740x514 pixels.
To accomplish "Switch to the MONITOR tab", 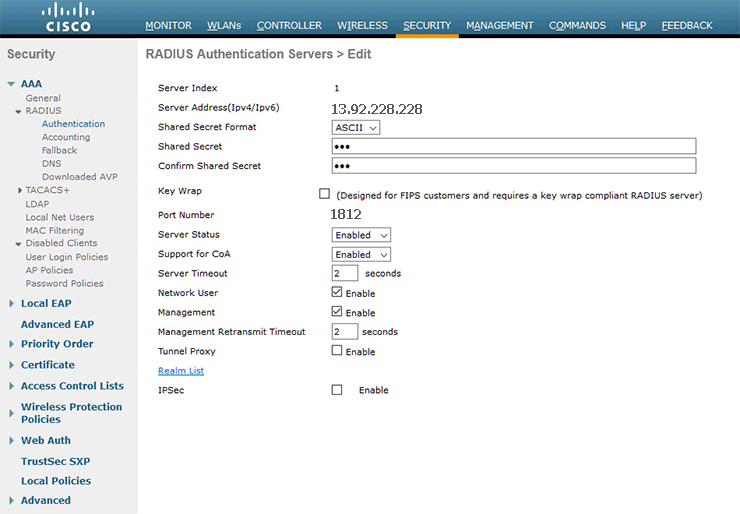I will point(168,25).
